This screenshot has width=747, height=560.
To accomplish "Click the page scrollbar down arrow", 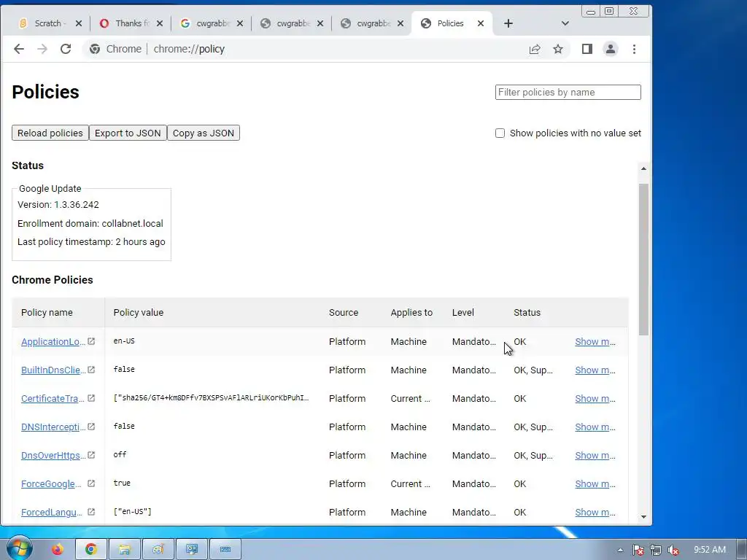I will click(643, 517).
